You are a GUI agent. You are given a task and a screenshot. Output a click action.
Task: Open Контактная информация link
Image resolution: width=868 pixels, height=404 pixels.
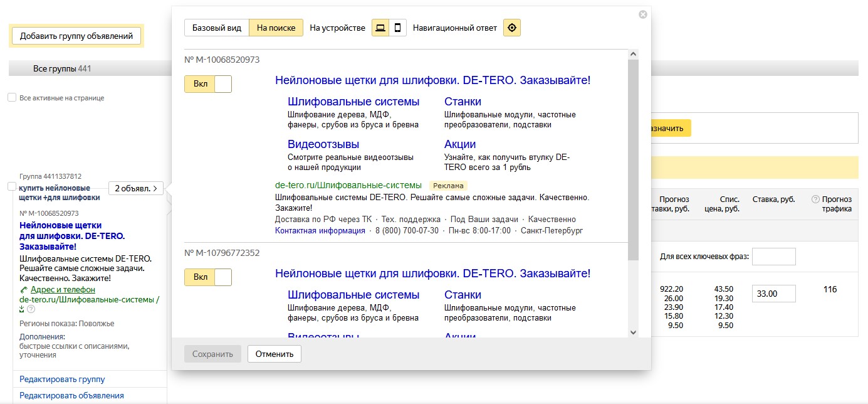(320, 230)
